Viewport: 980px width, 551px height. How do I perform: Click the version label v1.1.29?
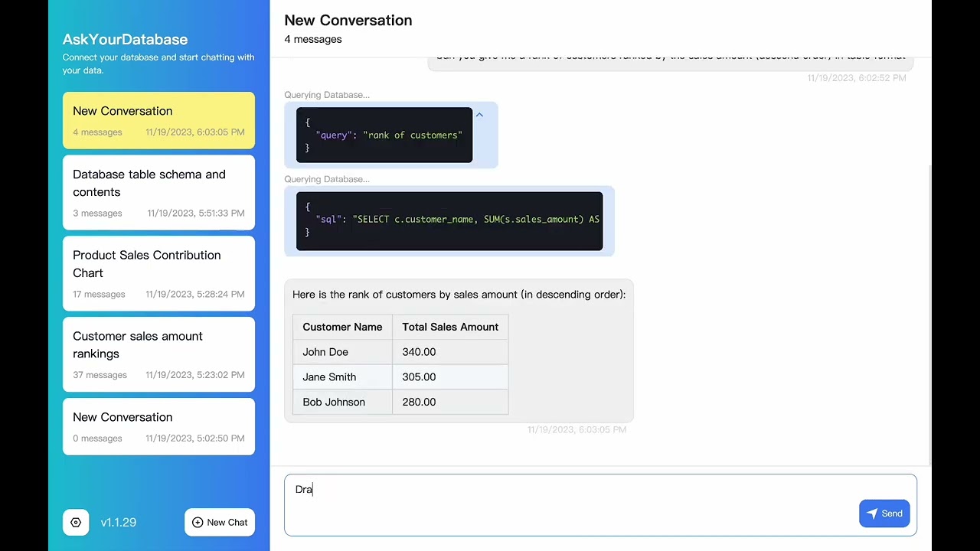coord(119,522)
